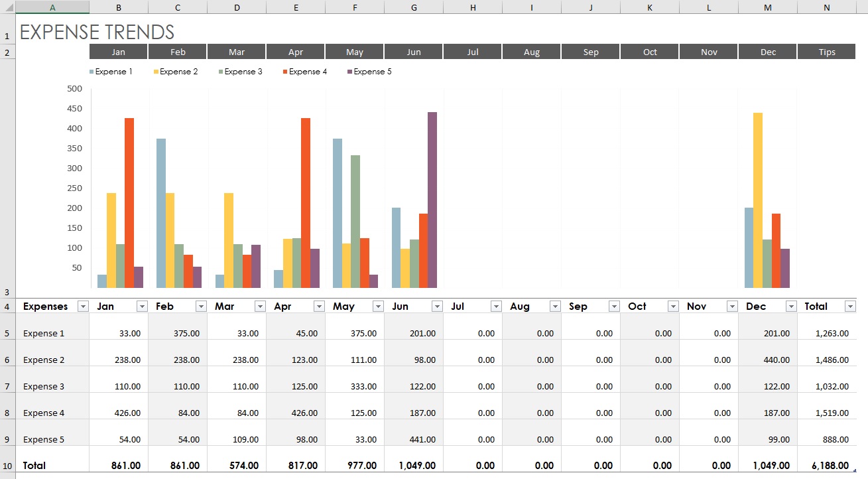Click the Tips navigation button
868x479 pixels.
pos(827,52)
